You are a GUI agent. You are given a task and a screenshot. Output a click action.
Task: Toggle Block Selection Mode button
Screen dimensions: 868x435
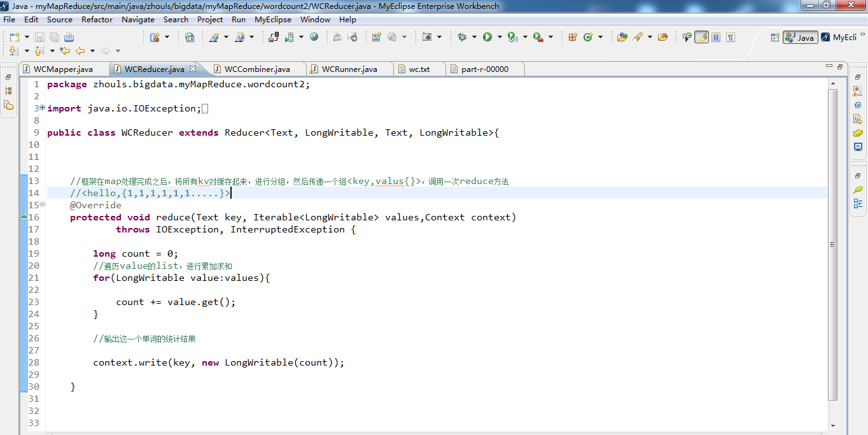pyautogui.click(x=716, y=37)
